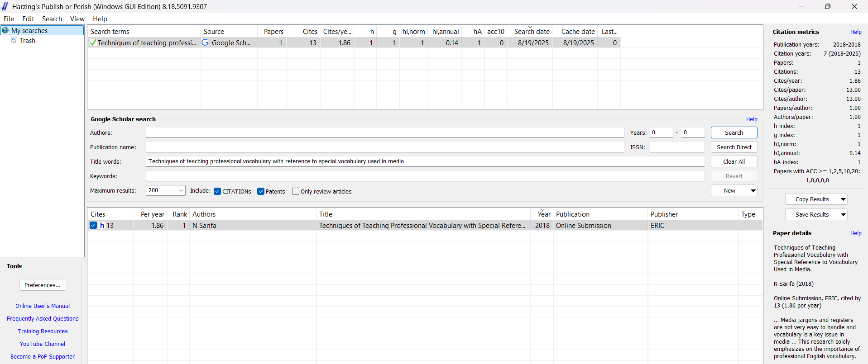Viewport: 868px width, 364px height.
Task: Click the Trash bin icon in tree
Action: (14, 40)
